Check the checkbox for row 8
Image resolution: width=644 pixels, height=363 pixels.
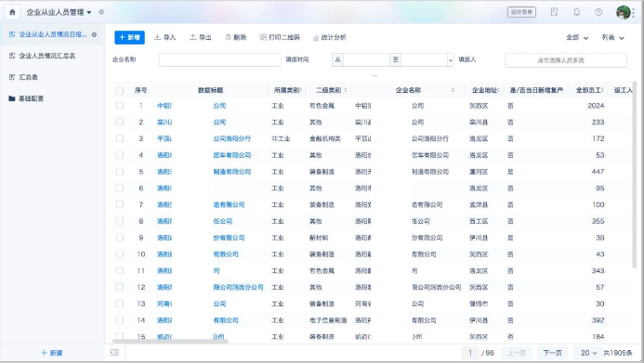pos(120,221)
